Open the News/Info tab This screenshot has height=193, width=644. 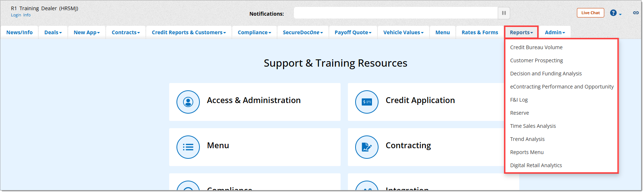19,32
